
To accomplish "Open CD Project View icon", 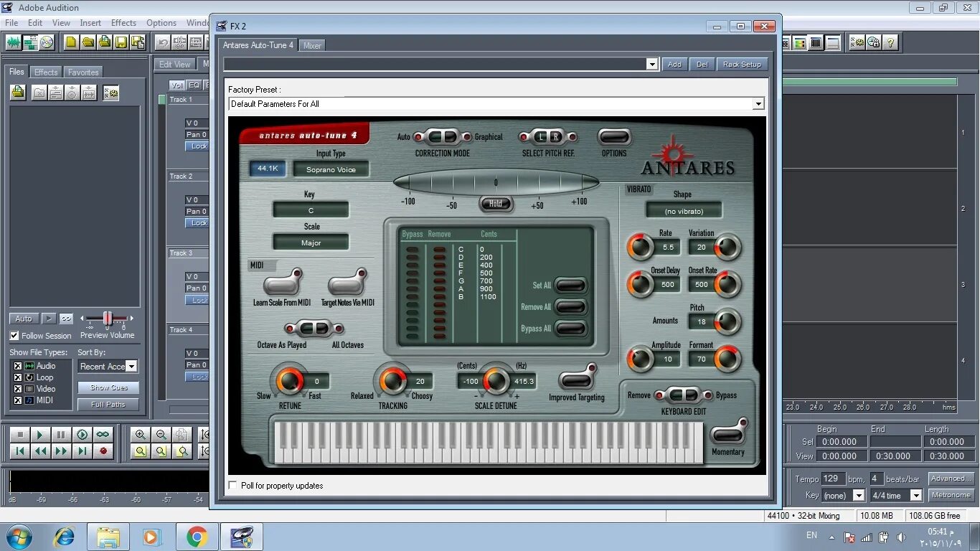I will (x=47, y=42).
